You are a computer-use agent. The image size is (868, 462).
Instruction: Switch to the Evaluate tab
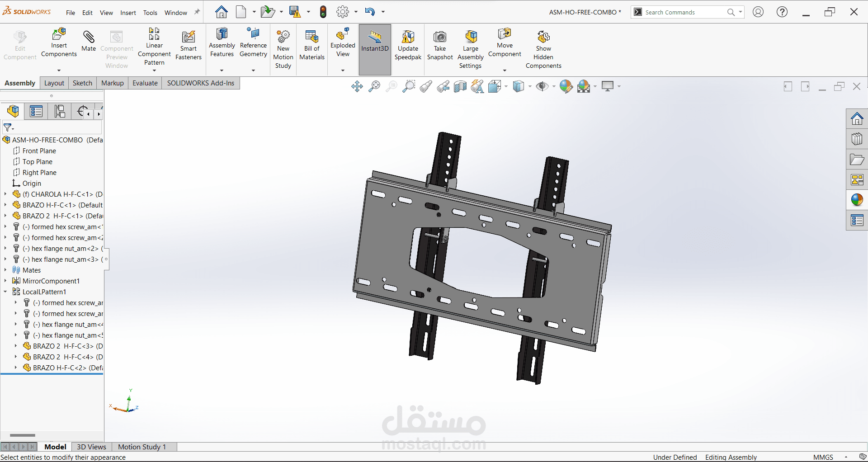pos(145,83)
